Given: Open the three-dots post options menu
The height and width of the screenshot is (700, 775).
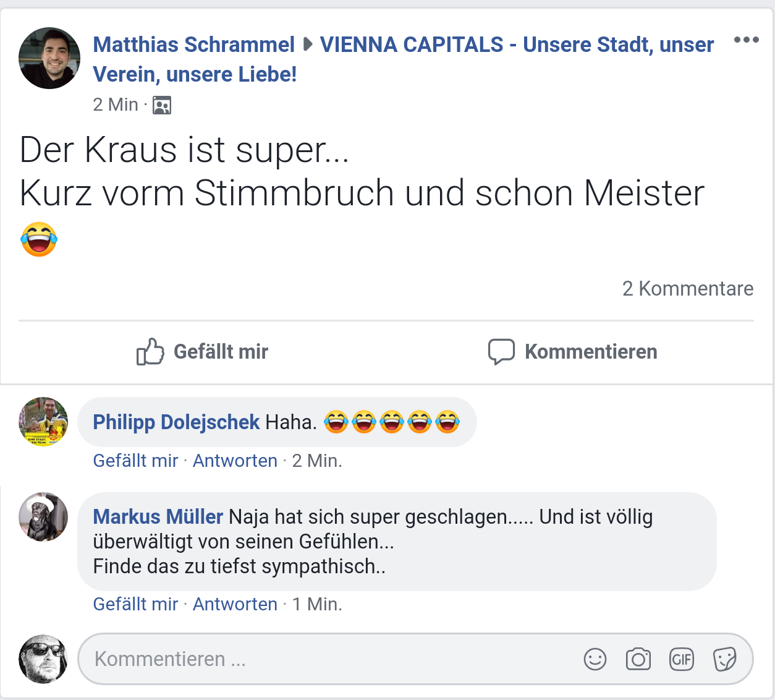Looking at the screenshot, I should [746, 40].
